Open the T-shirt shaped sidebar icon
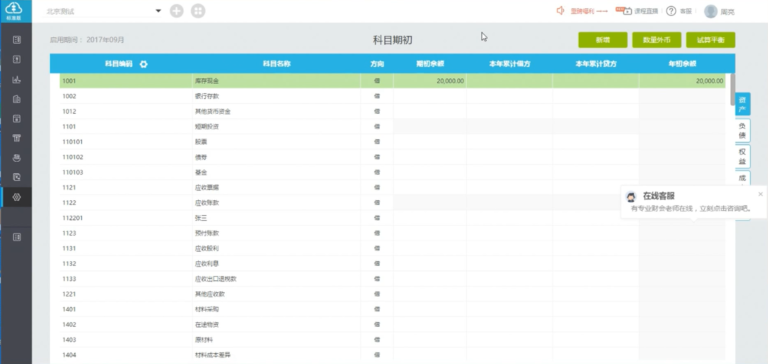This screenshot has width=768, height=364. tap(17, 138)
